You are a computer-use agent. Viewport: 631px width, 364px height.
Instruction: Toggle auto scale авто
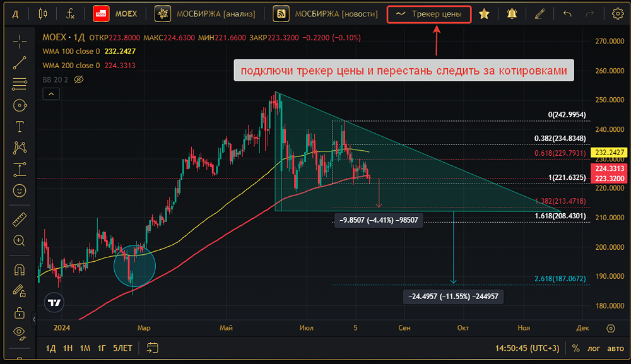click(x=615, y=348)
